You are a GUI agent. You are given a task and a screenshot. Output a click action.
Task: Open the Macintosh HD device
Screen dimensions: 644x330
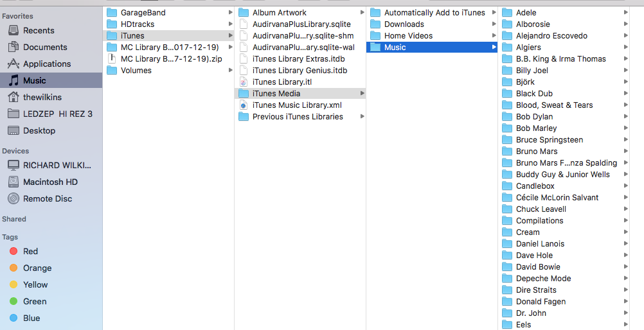tap(51, 182)
